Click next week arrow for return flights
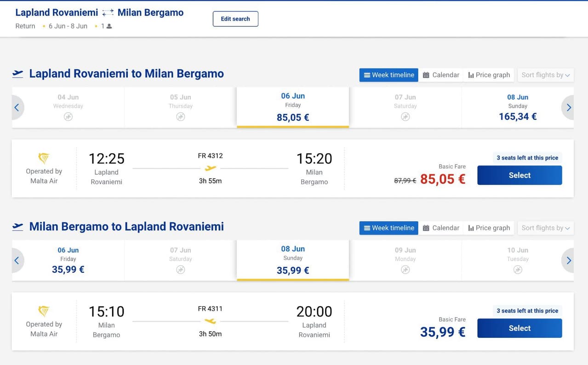588x365 pixels. [569, 261]
